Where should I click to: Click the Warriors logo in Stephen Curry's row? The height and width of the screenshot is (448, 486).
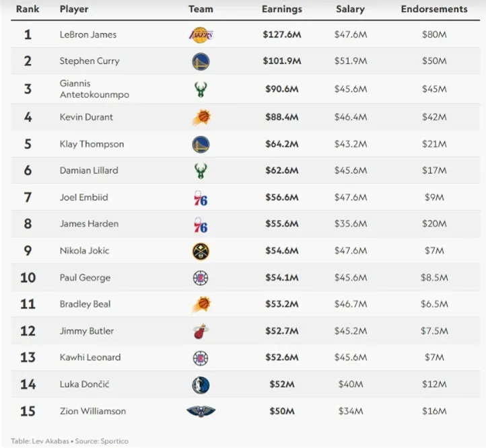201,62
